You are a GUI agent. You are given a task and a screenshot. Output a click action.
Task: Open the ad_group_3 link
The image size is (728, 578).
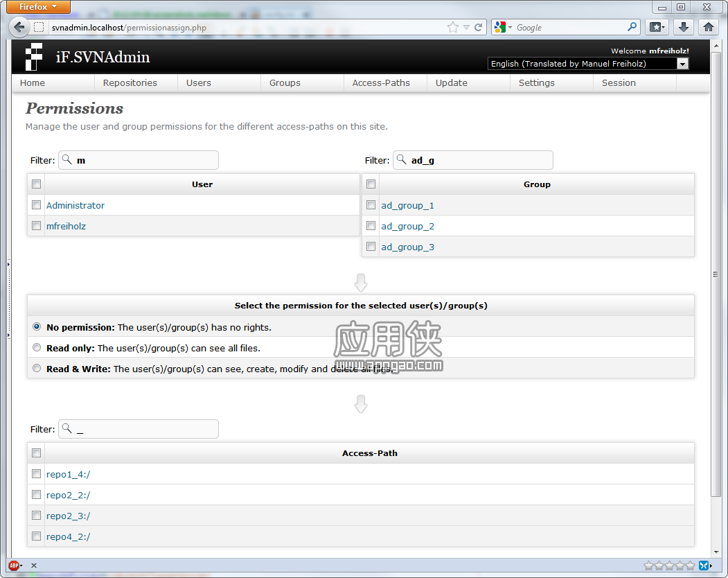408,247
